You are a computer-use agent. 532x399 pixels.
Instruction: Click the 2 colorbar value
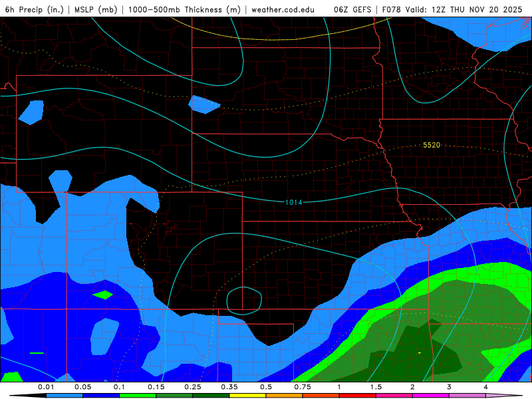click(x=412, y=387)
